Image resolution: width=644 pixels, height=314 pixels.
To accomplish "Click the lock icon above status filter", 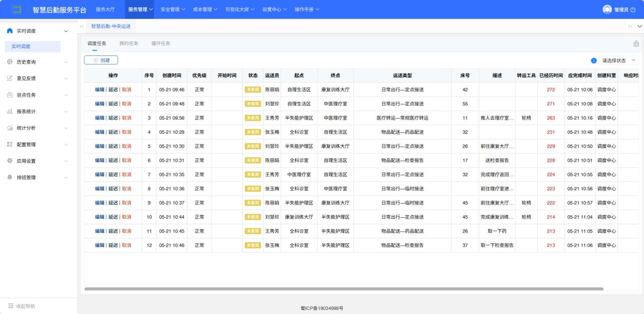I will (636, 44).
